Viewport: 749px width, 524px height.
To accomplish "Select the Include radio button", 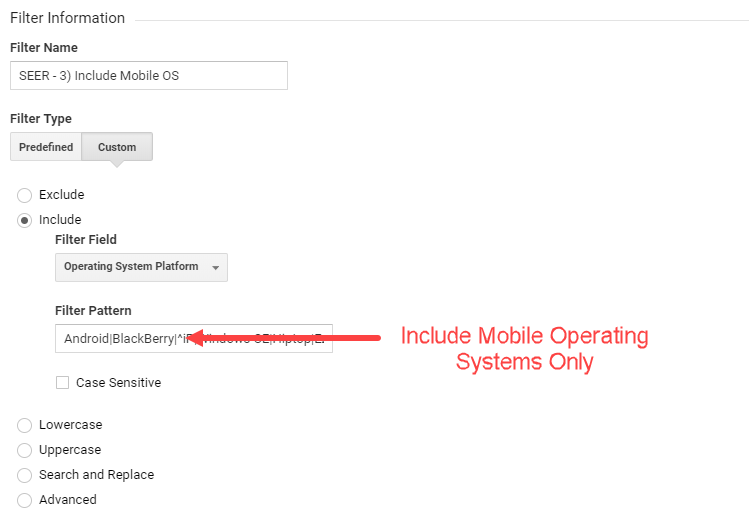I will coord(25,220).
